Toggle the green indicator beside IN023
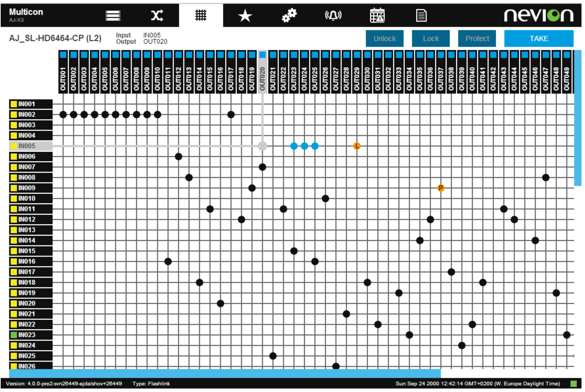This screenshot has height=392, width=585. click(13, 335)
